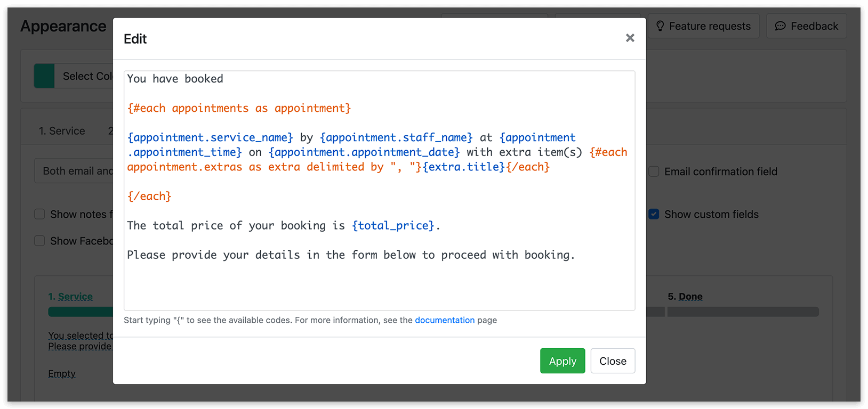
Task: Click the 5. Done progress step
Action: tap(685, 297)
